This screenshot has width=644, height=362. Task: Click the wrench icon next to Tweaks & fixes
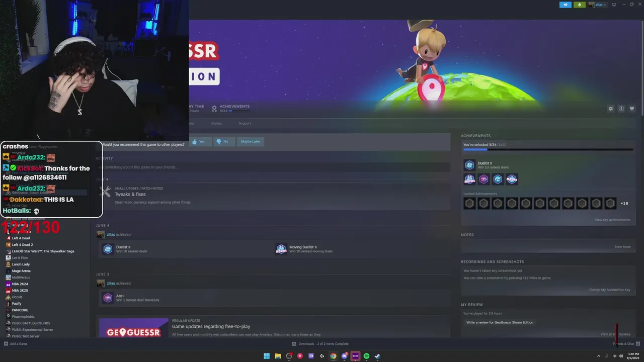105,192
